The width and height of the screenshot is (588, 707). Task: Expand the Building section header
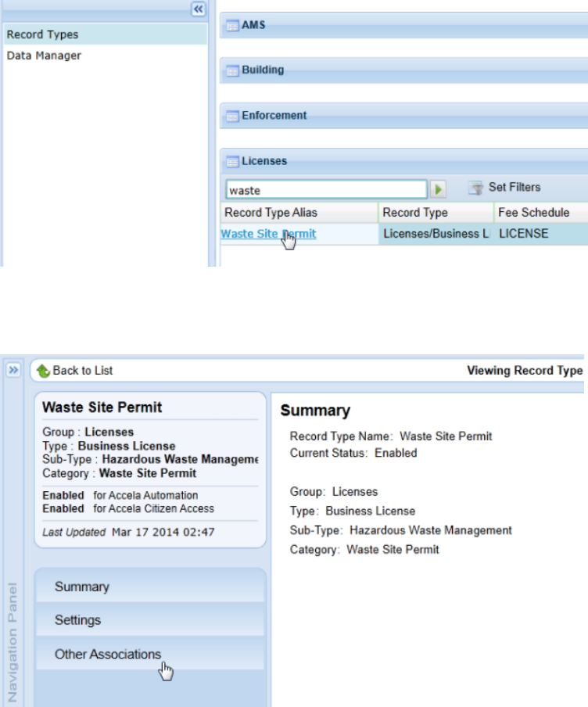tap(404, 70)
